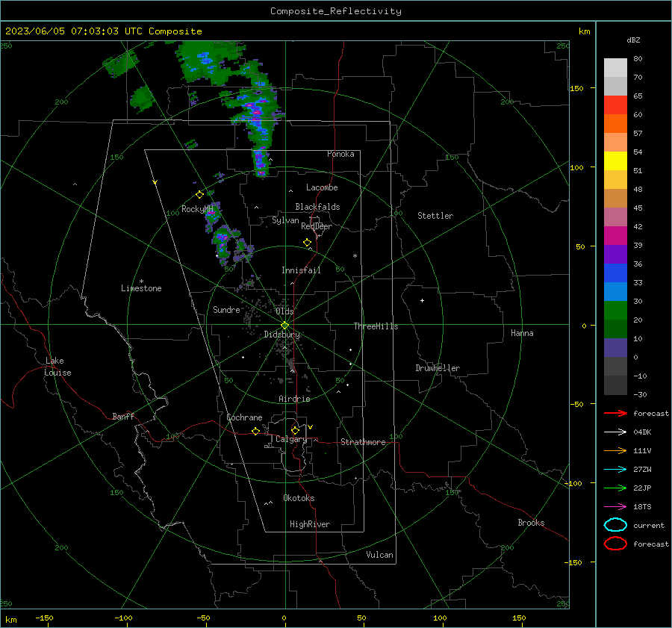The image size is (672, 628).
Task: Click the yellow diamond marker near RockyMH
Action: tap(199, 195)
